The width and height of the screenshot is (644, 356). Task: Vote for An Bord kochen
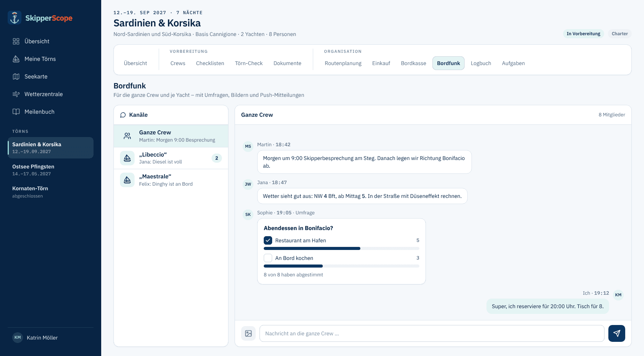[268, 258]
